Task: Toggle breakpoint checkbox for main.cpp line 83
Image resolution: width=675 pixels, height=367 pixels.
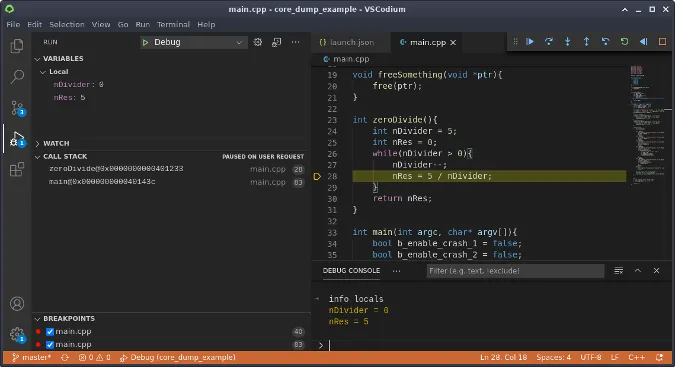Action: point(50,345)
